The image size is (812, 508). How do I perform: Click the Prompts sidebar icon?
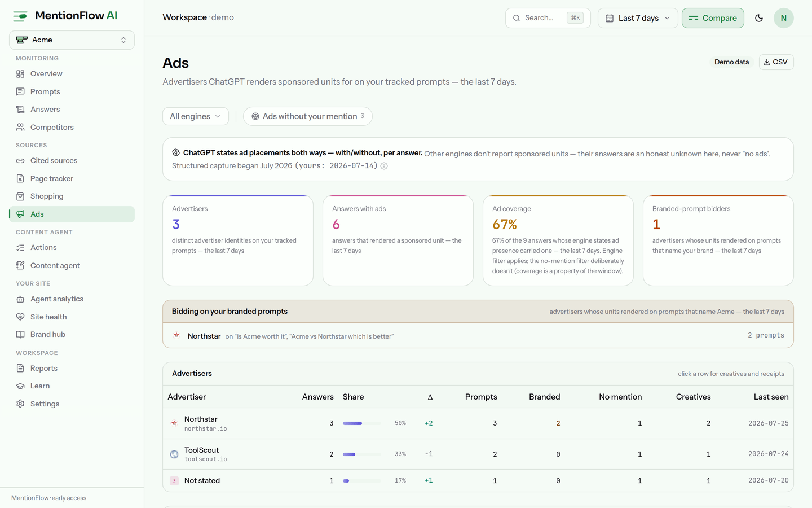point(20,91)
